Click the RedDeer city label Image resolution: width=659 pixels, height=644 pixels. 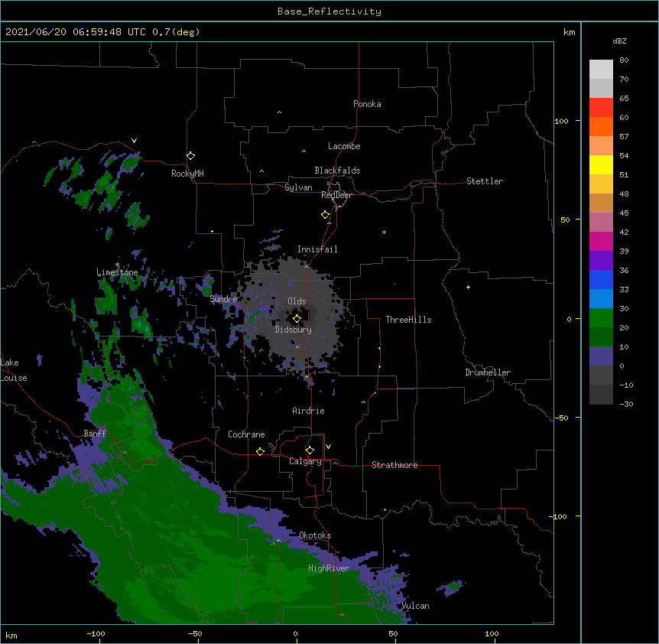336,195
